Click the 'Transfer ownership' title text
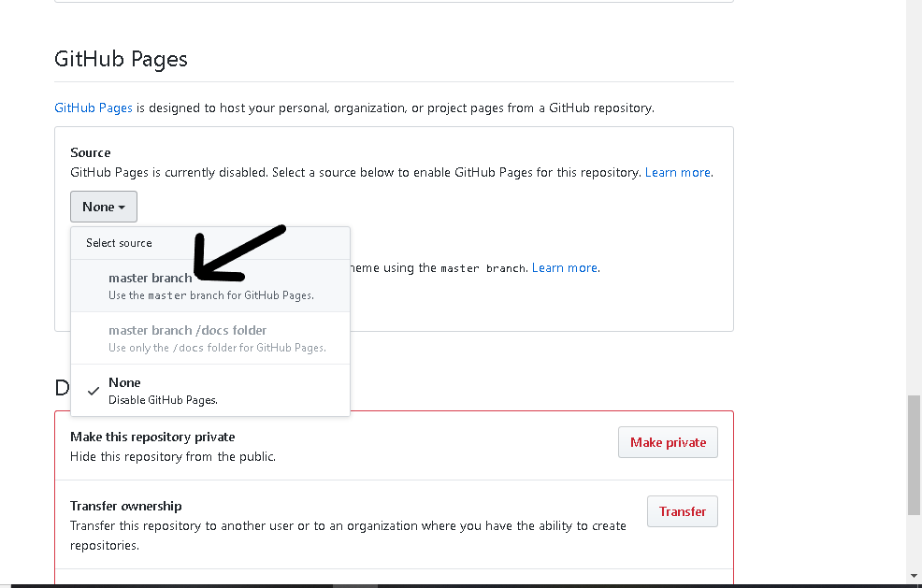The image size is (922, 588). pos(126,506)
